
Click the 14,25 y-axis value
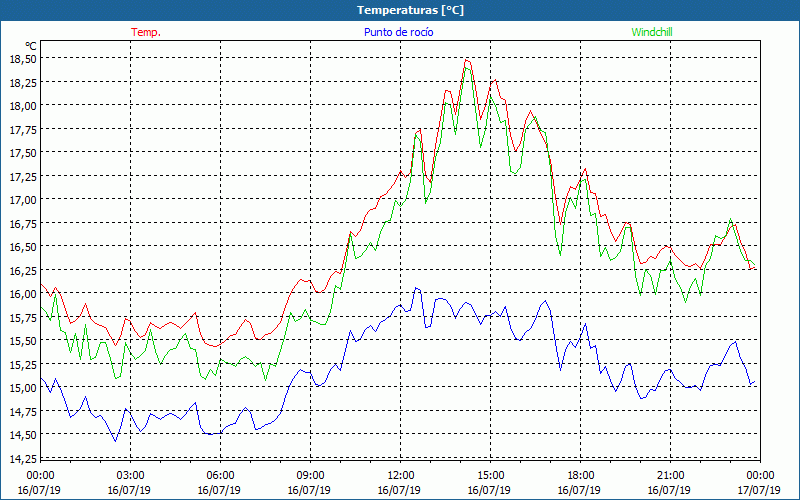23,458
